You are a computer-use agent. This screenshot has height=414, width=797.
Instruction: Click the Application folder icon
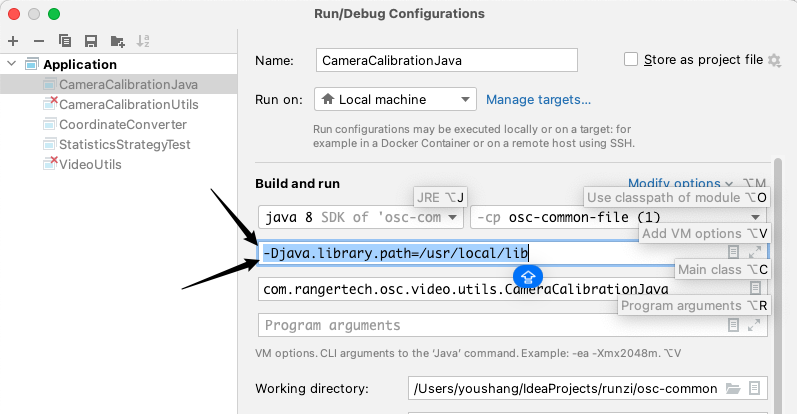tap(32, 64)
